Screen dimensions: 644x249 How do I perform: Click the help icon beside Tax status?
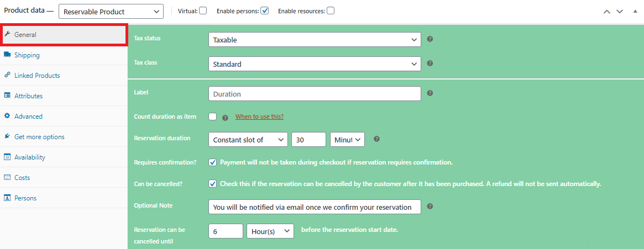click(430, 39)
